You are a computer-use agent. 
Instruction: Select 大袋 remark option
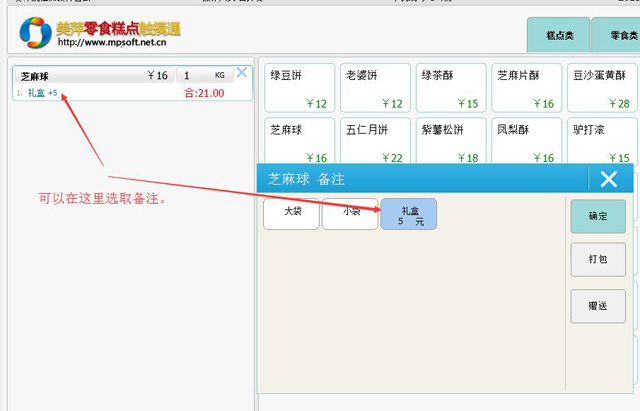pos(291,214)
